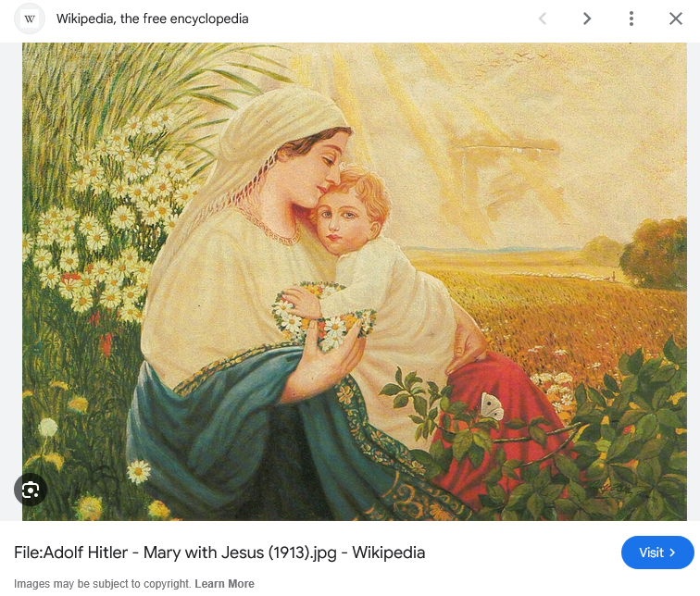Close the image preview panel
700x596 pixels.
[675, 19]
